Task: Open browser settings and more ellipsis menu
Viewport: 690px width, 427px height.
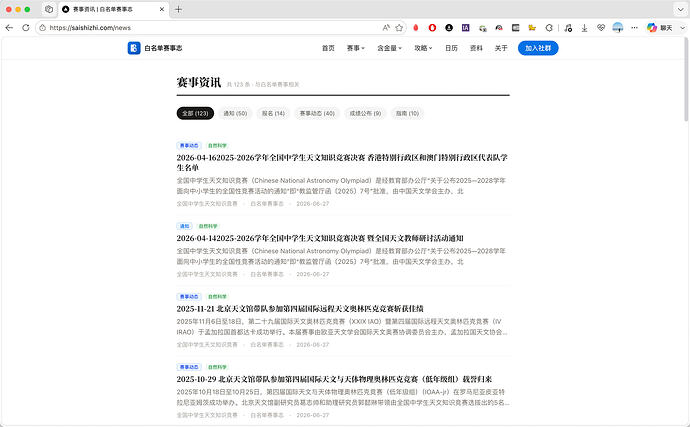Action: pyautogui.click(x=634, y=28)
